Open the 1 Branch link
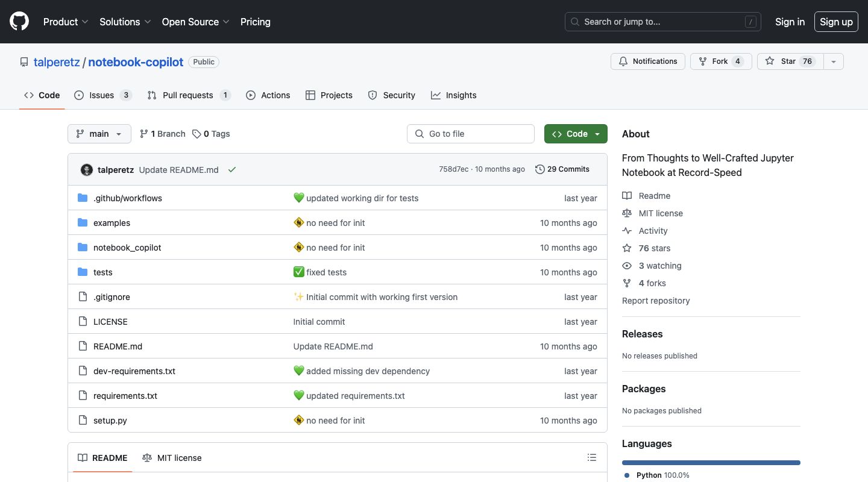 (x=163, y=134)
